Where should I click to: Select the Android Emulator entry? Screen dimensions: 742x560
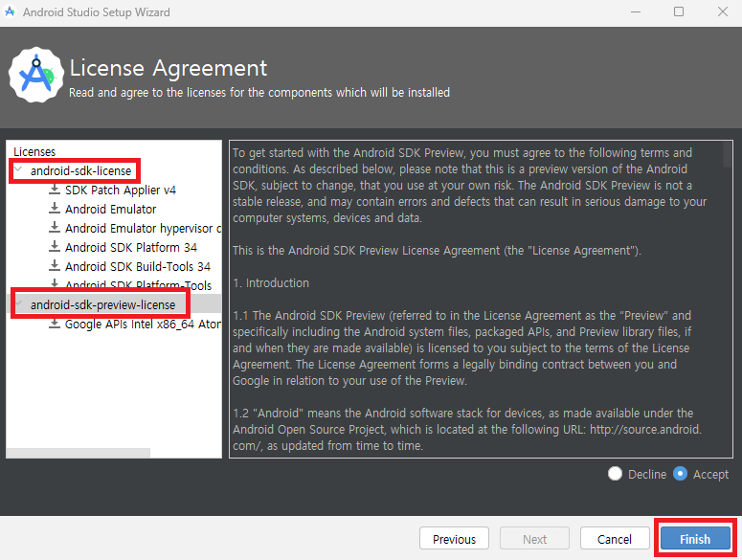111,209
